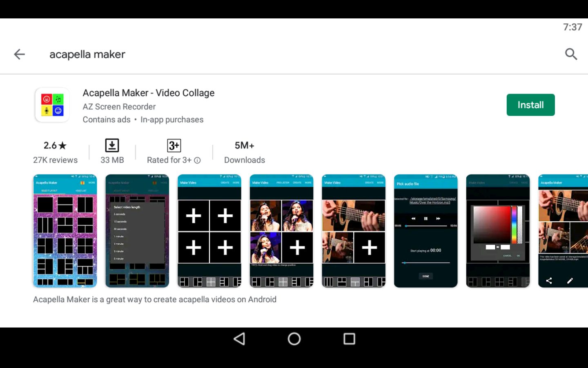
Task: Edit the 'acapella maker' search query
Action: [87, 54]
